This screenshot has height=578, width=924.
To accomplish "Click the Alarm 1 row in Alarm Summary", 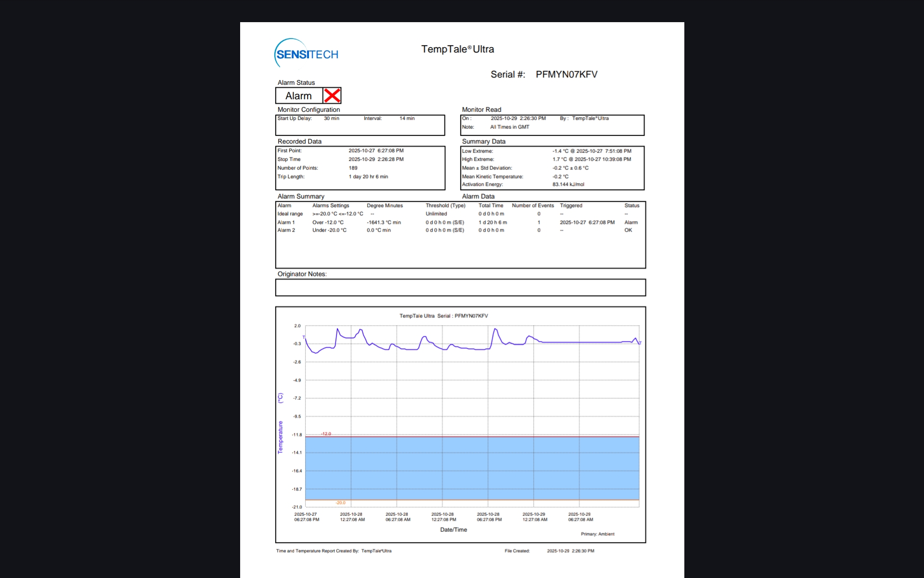I will pos(286,223).
